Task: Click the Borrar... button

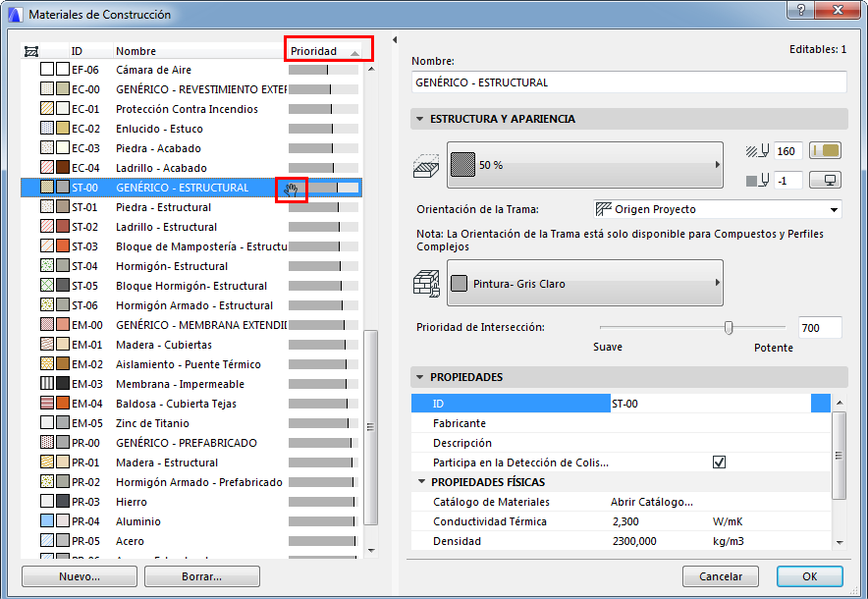Action: point(201,576)
